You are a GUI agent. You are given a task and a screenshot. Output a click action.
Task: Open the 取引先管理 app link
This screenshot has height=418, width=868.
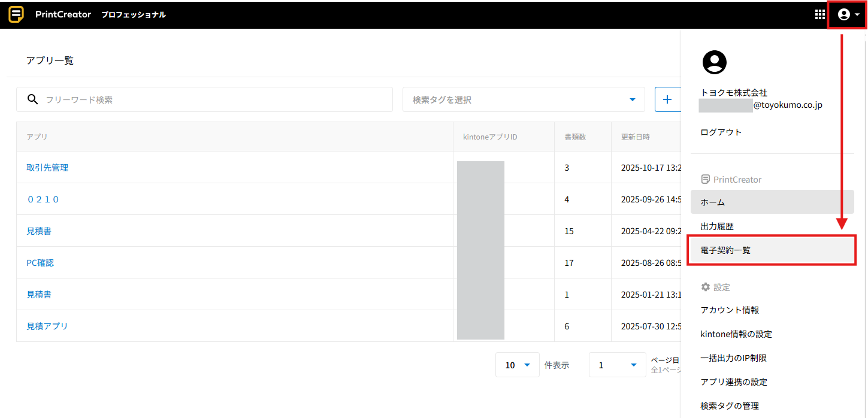coord(47,167)
